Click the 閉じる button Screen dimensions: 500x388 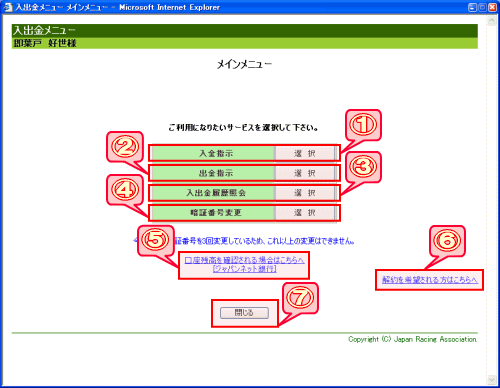tap(244, 313)
